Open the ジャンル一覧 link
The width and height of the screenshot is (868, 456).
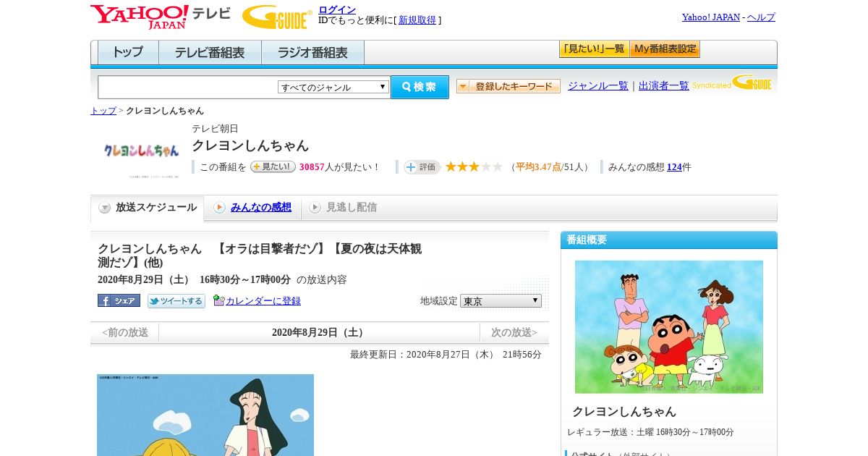coord(598,85)
